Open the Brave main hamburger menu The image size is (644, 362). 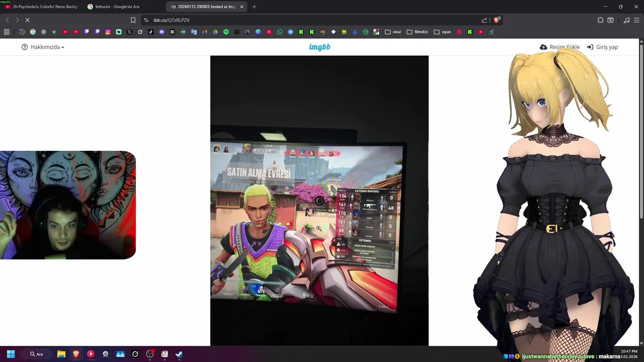637,20
